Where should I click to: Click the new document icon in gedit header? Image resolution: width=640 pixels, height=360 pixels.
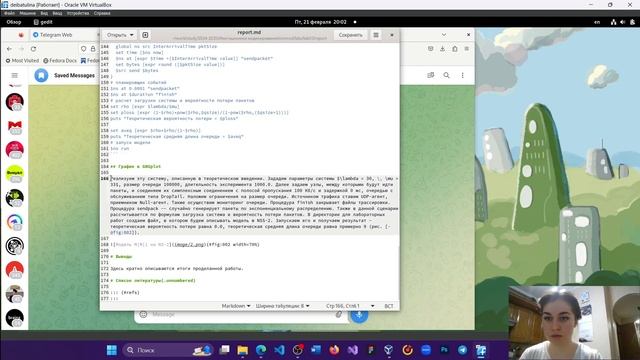coord(145,35)
